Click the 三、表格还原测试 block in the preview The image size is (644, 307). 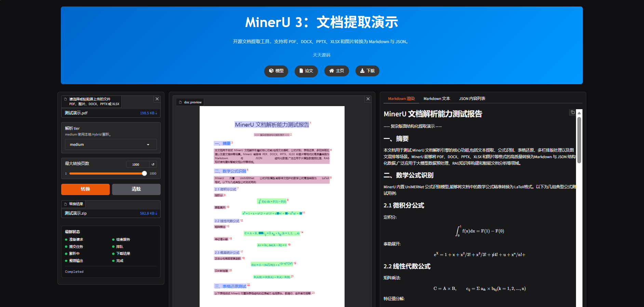click(230, 286)
